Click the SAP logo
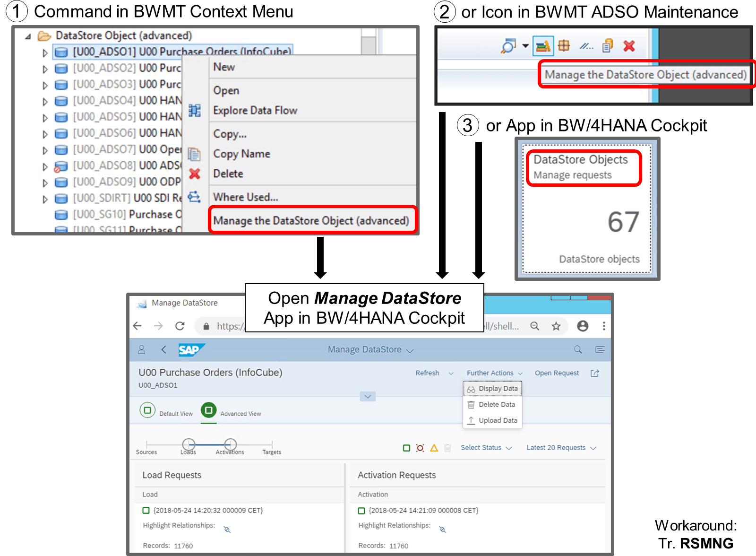The width and height of the screenshot is (756, 556). [190, 350]
